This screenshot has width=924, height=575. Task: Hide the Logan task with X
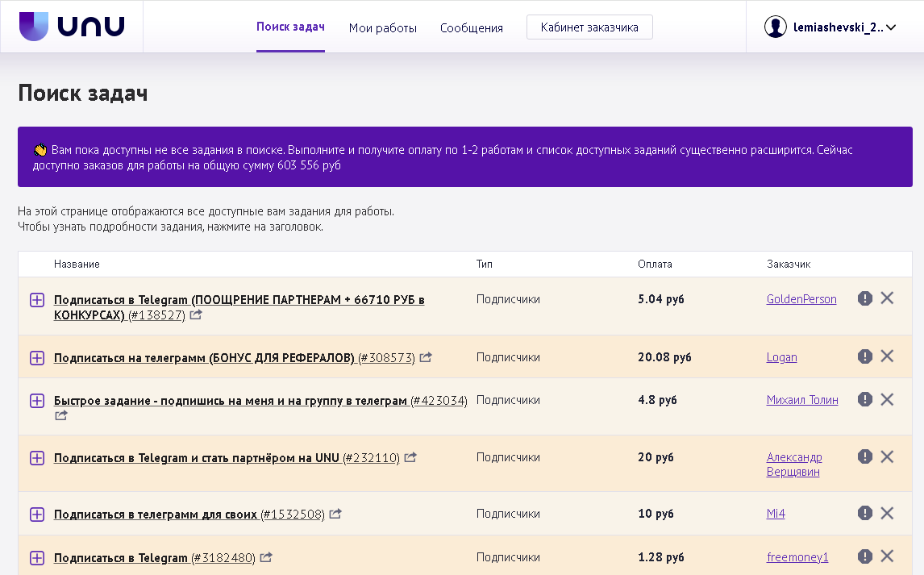[x=887, y=356]
